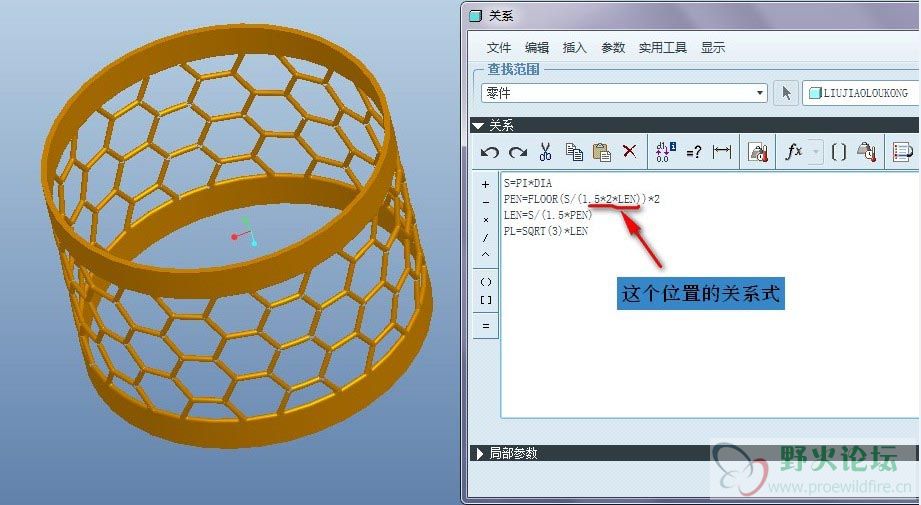Delete selected relation with red X
The height and width of the screenshot is (505, 921).
coord(629,152)
